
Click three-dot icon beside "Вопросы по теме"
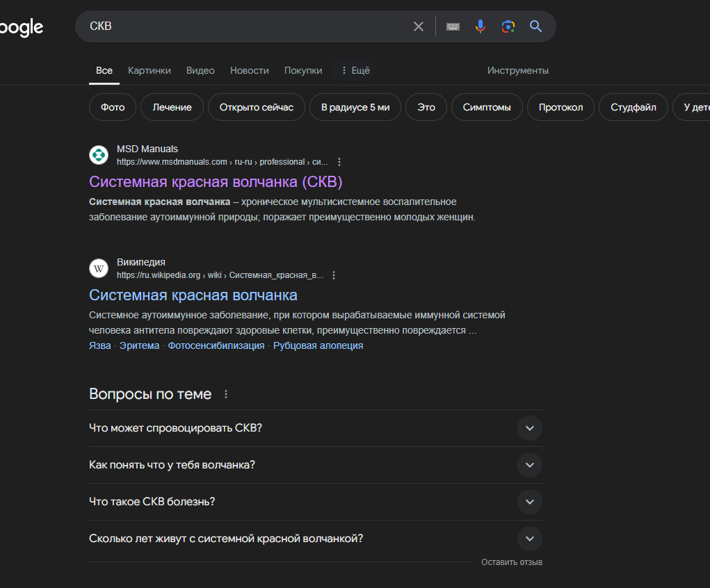point(225,395)
